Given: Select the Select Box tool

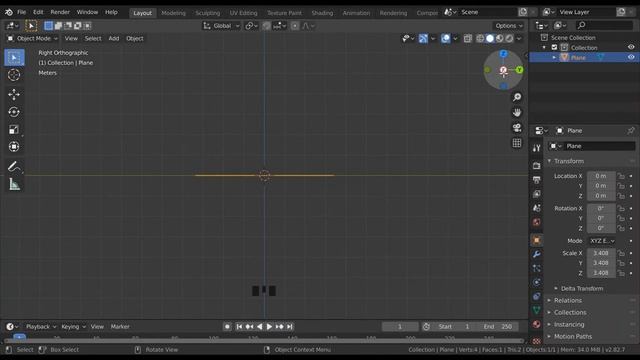Looking at the screenshot, I should tap(14, 58).
